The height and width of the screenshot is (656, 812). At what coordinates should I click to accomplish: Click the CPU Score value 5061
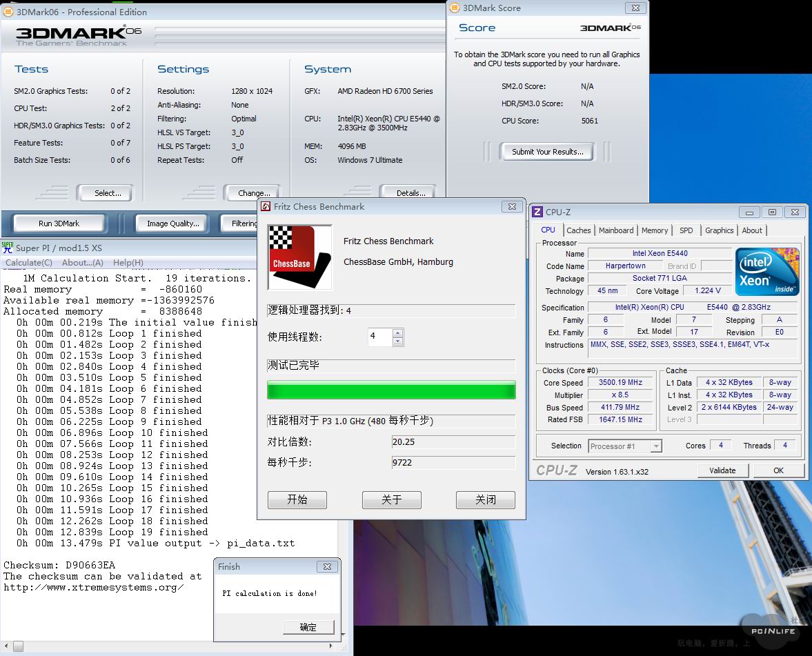589,121
